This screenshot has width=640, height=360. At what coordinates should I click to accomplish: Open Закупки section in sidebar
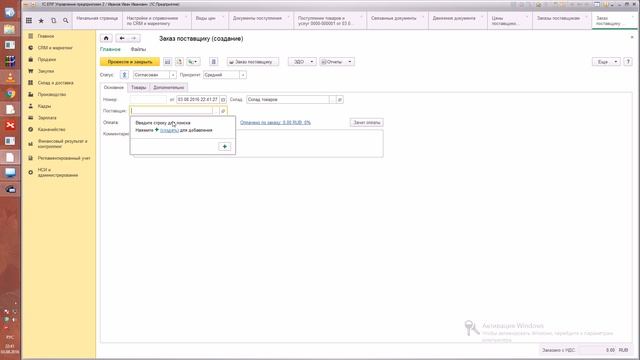(x=46, y=71)
